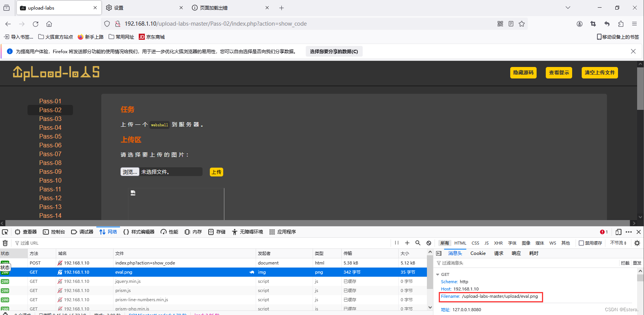The height and width of the screenshot is (315, 644).
Task: Click the shield tracking protection icon
Action: (x=107, y=24)
